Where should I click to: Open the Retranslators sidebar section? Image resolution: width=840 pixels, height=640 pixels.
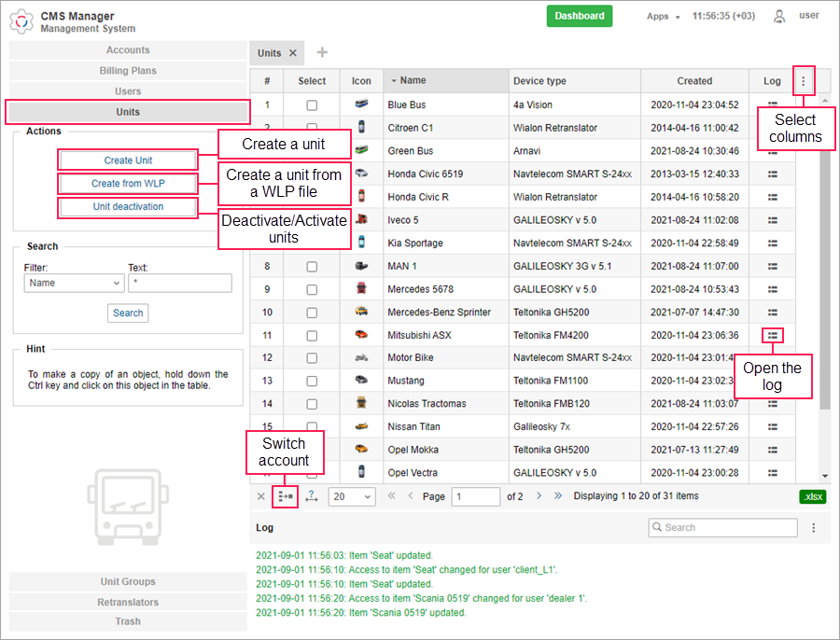(128, 602)
